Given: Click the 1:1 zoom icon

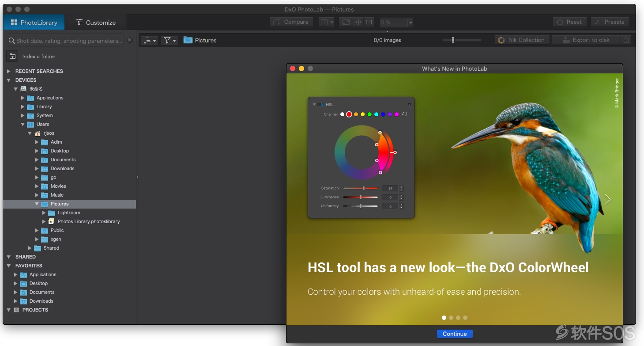Looking at the screenshot, I should pos(369,22).
